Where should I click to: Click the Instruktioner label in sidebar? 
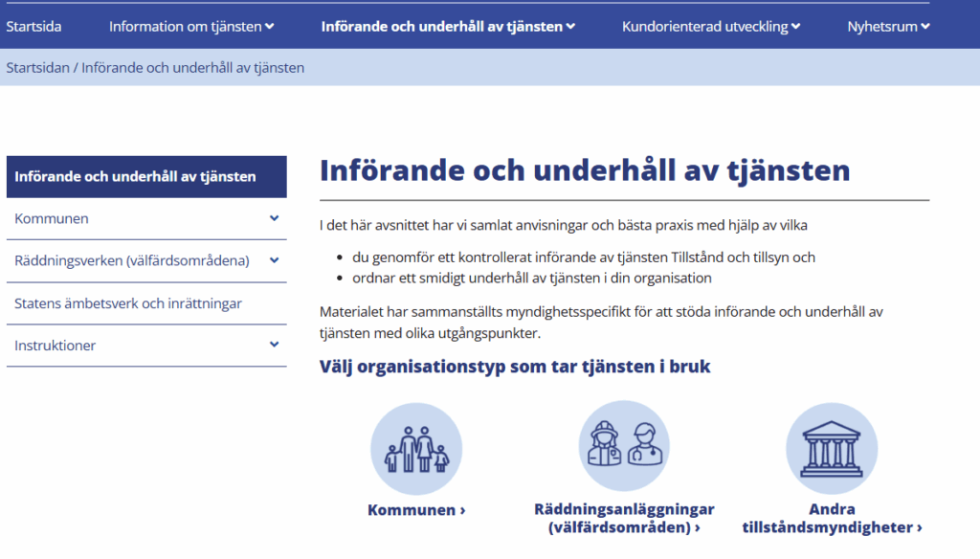click(56, 346)
